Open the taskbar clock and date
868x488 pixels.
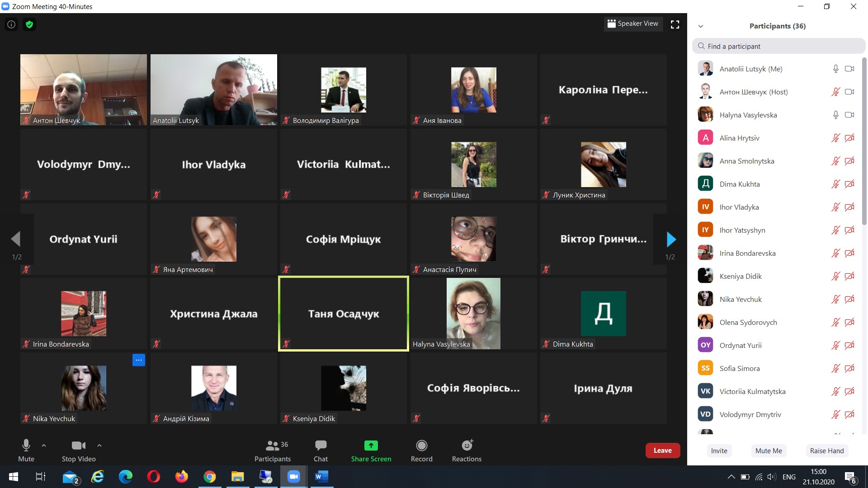tap(819, 477)
